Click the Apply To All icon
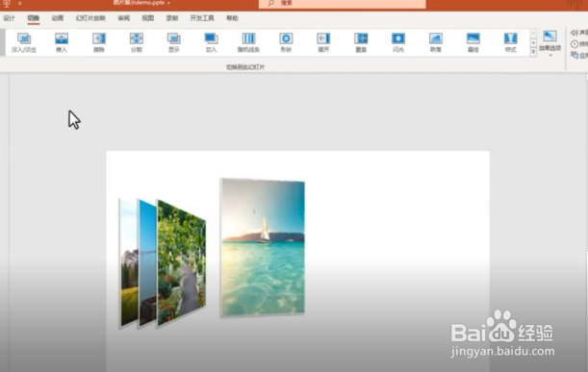588x372 pixels. click(575, 56)
